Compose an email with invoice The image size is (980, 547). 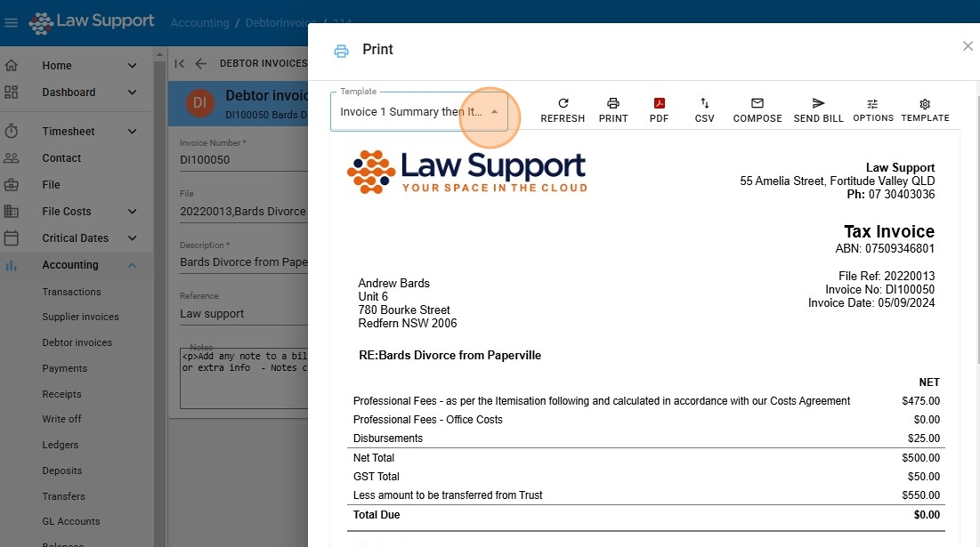point(757,110)
